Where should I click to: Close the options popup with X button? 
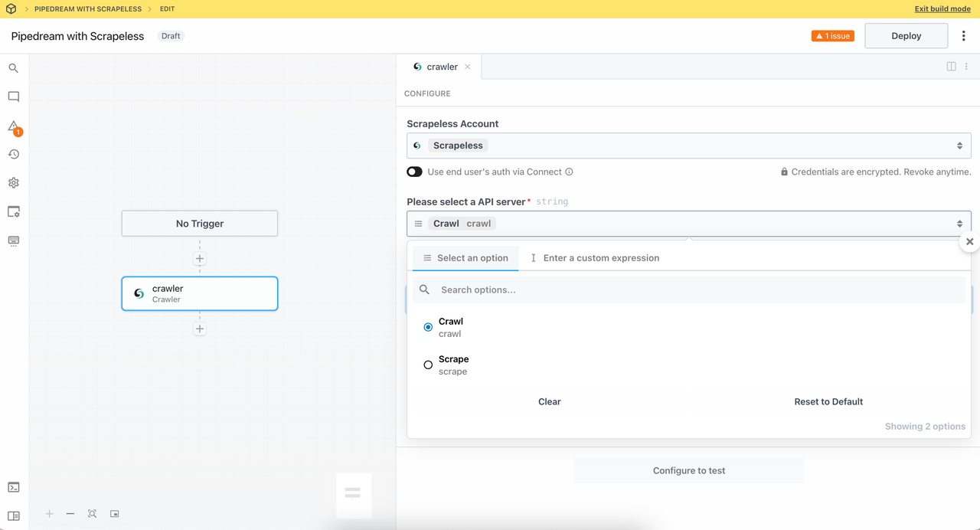(969, 241)
